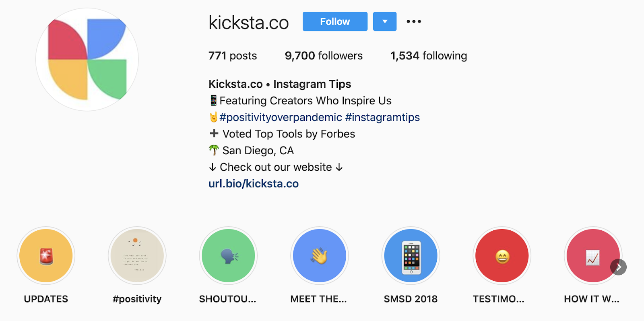Open the MEET THE... waving hand highlight
644x321 pixels.
point(320,256)
